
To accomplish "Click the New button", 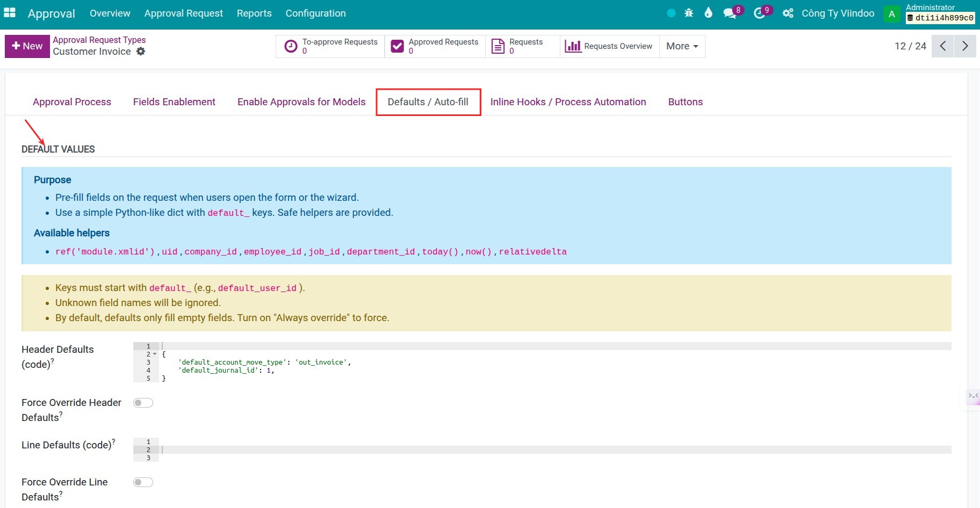I will pos(26,46).
